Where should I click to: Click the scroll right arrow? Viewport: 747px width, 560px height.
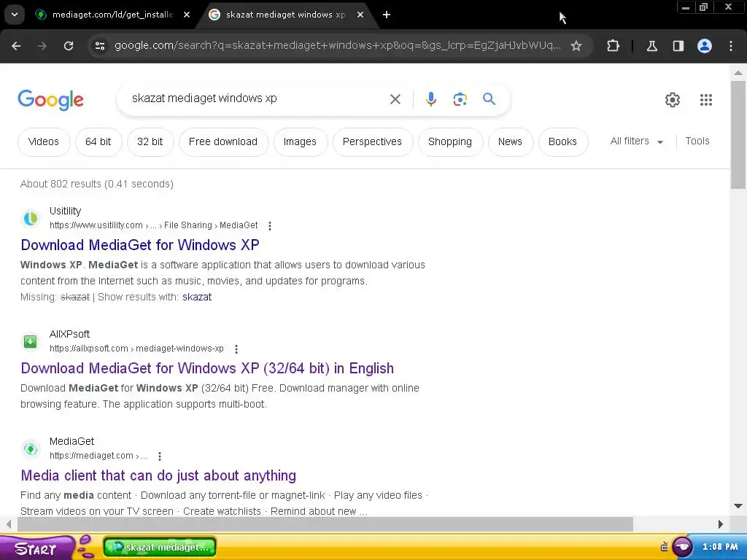pos(720,524)
